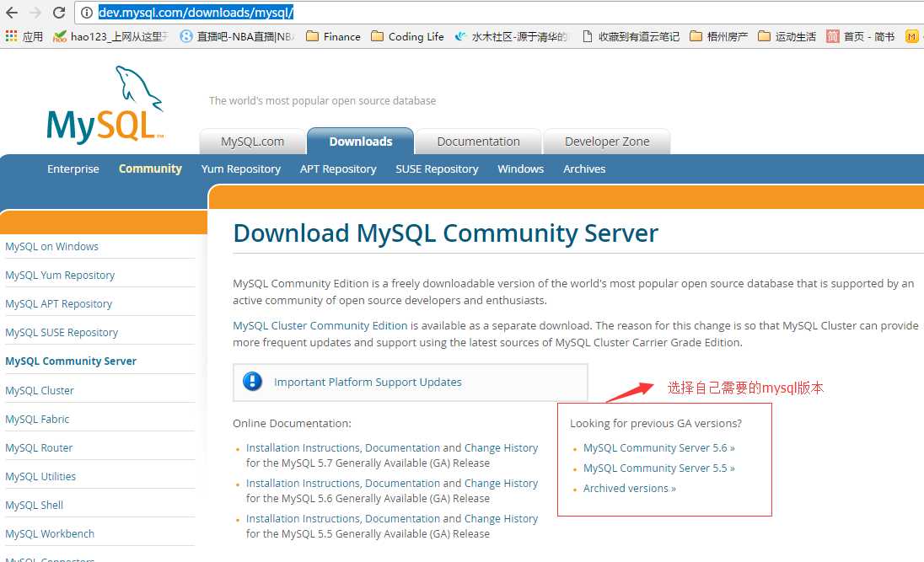Open the Coding Life bookmark folder
Screen dimensions: 924x562
click(407, 36)
